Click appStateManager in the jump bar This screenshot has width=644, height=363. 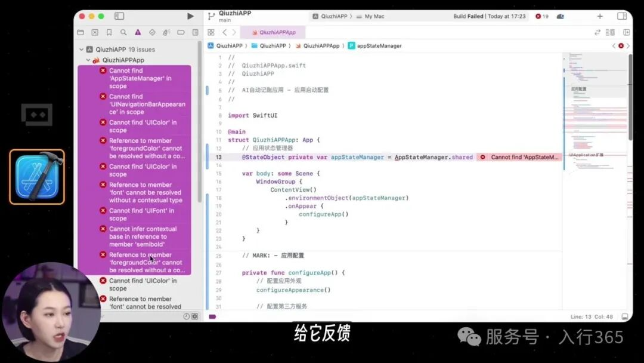coord(379,45)
